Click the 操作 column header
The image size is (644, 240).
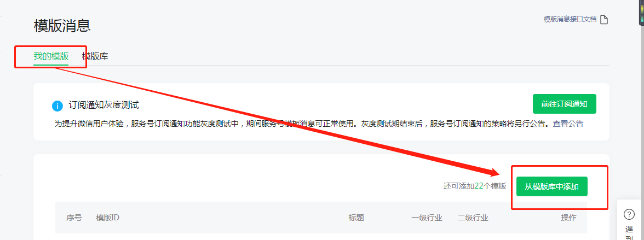568,218
